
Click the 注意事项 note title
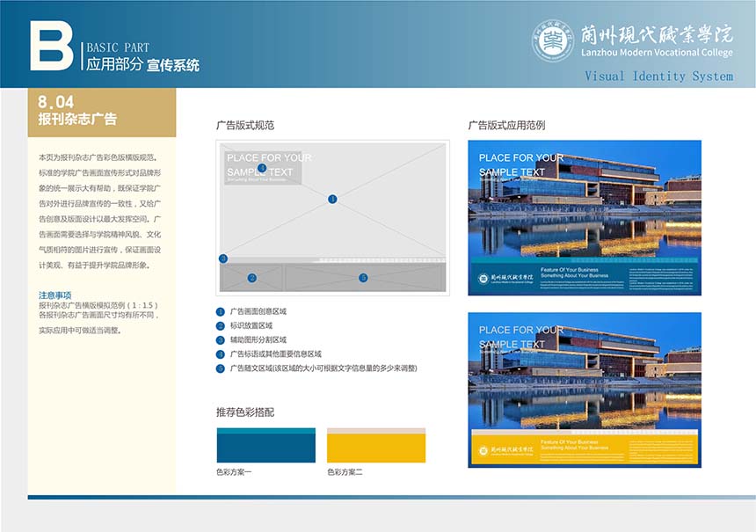(55, 295)
